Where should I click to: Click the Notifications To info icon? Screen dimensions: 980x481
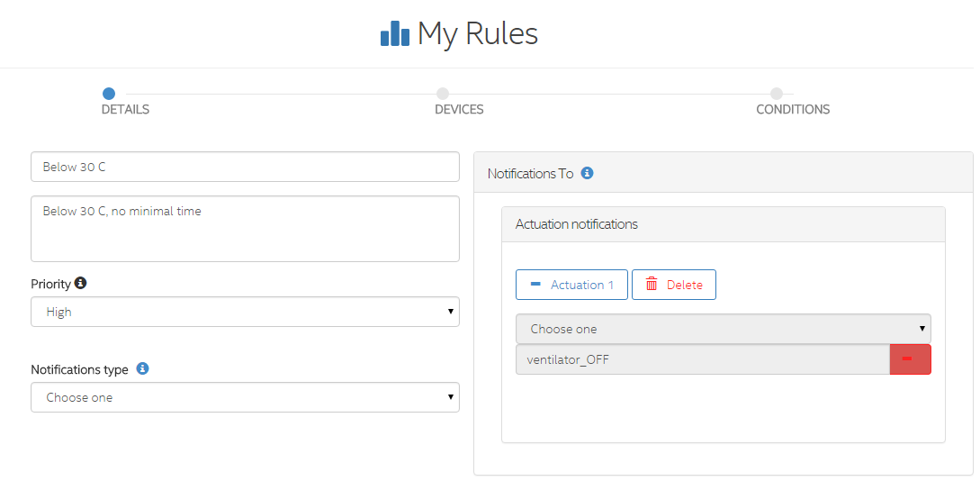pos(587,173)
